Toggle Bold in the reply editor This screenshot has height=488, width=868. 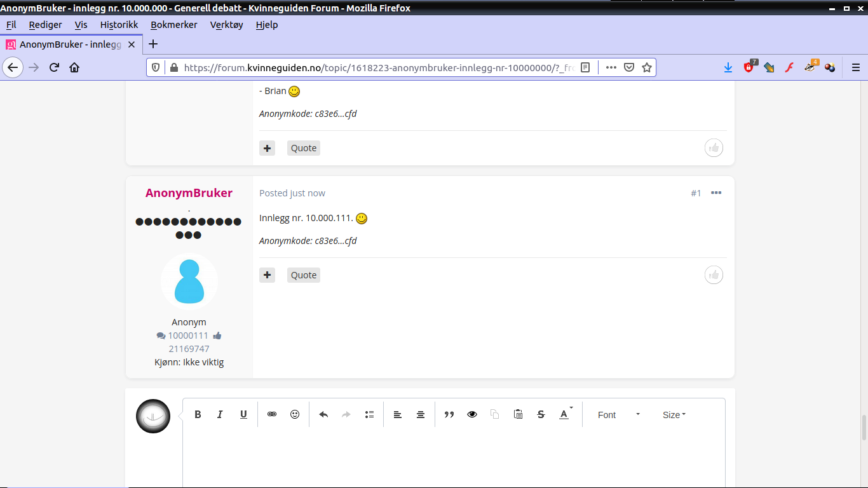[x=198, y=414]
